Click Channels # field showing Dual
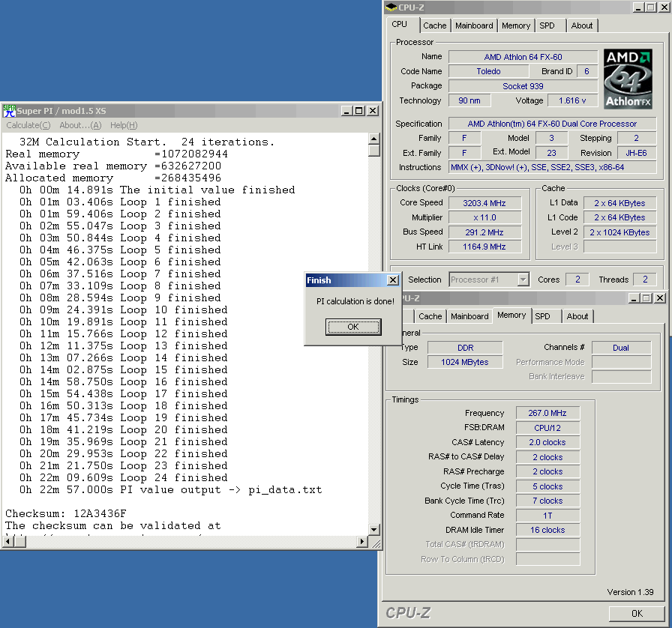The width and height of the screenshot is (672, 628). tap(621, 348)
